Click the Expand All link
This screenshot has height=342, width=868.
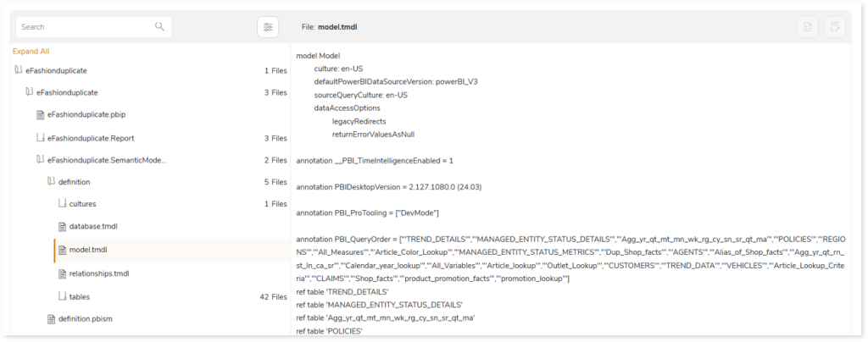point(31,51)
